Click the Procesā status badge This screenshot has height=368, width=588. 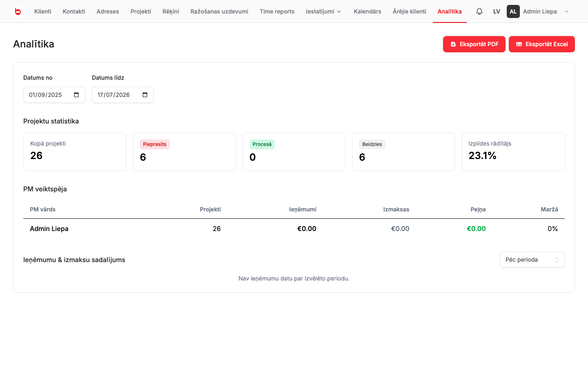point(262,144)
